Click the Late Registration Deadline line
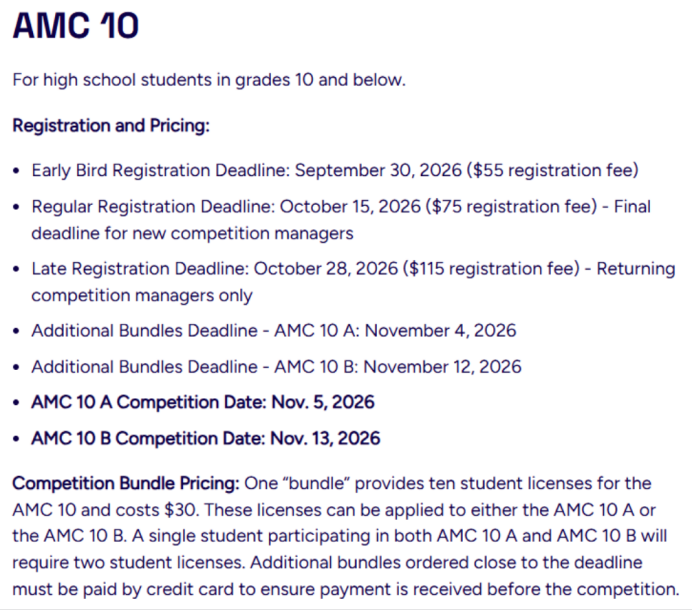The height and width of the screenshot is (610, 692). (x=354, y=282)
